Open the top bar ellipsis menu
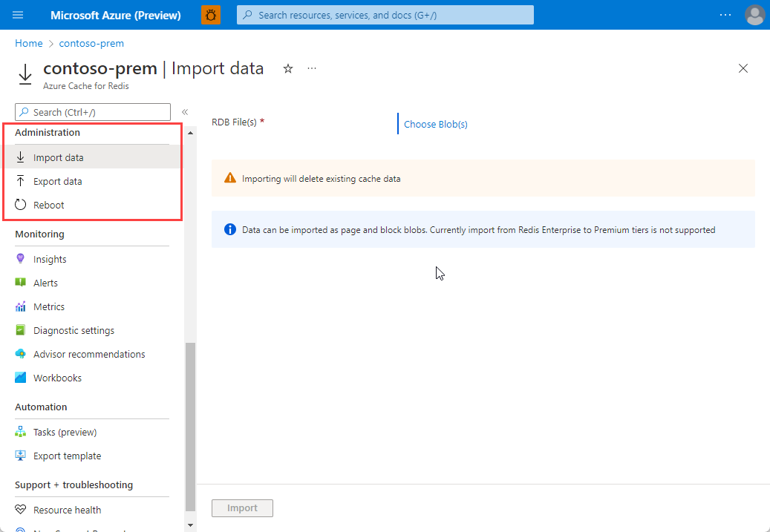Screen dimensions: 770x532 (725, 16)
